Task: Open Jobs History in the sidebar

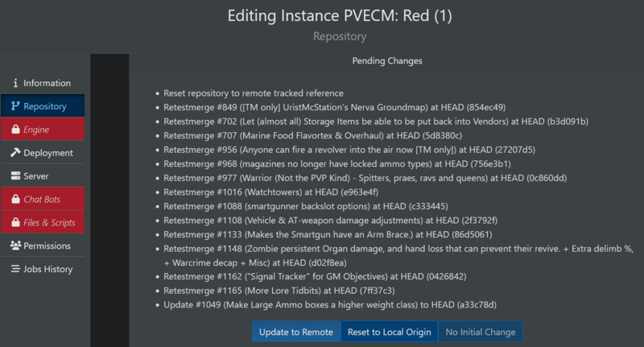Action: coord(48,269)
